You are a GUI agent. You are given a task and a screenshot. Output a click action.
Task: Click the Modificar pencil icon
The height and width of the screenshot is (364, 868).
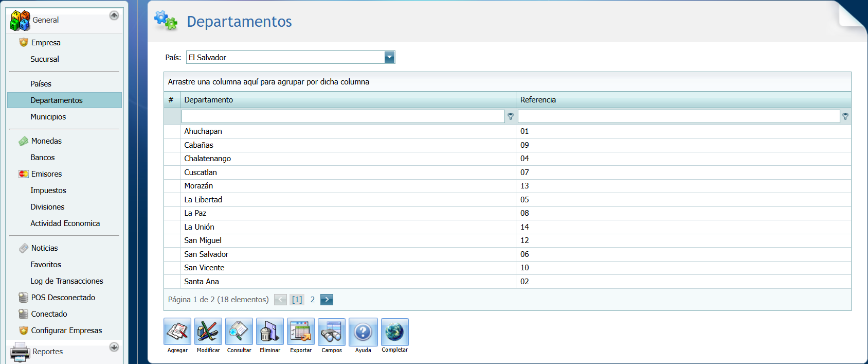[x=208, y=332]
